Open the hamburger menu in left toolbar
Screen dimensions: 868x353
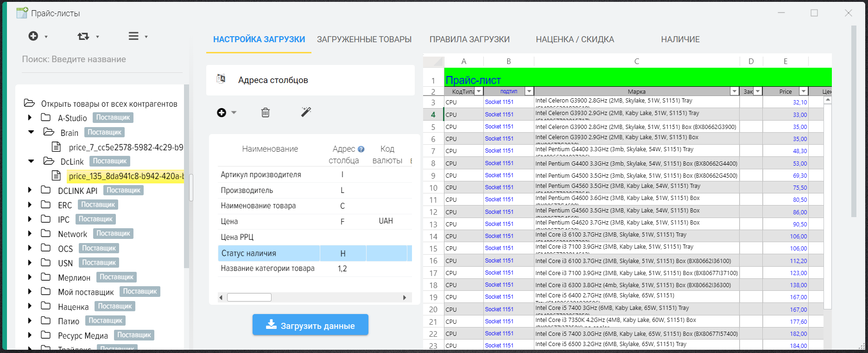pyautogui.click(x=133, y=36)
